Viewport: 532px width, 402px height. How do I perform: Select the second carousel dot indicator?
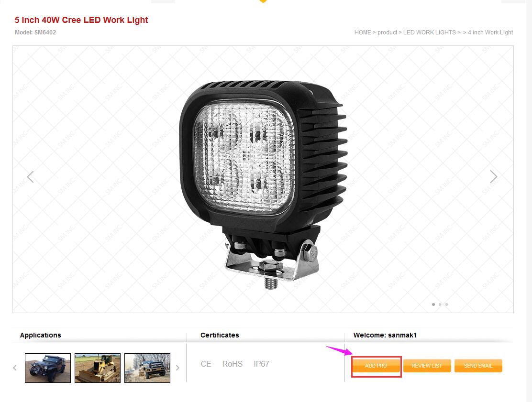tap(440, 304)
